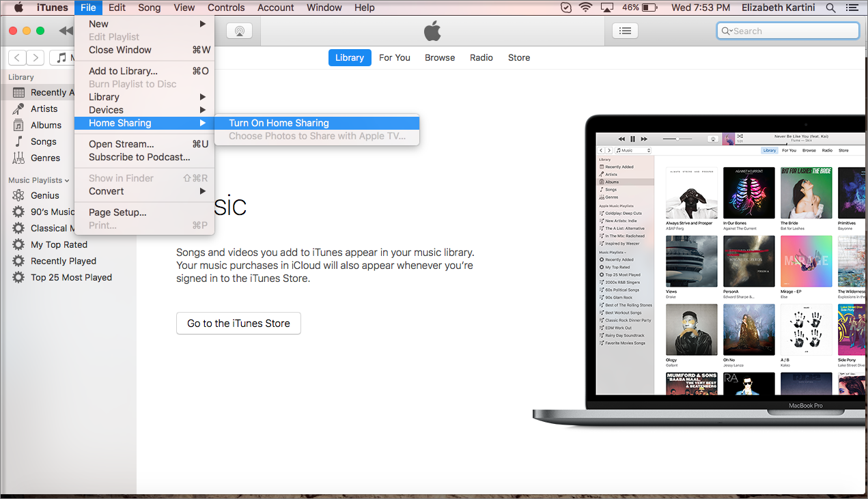Choose Open Stream menu item
Viewport: 868px width, 499px height.
click(x=145, y=144)
